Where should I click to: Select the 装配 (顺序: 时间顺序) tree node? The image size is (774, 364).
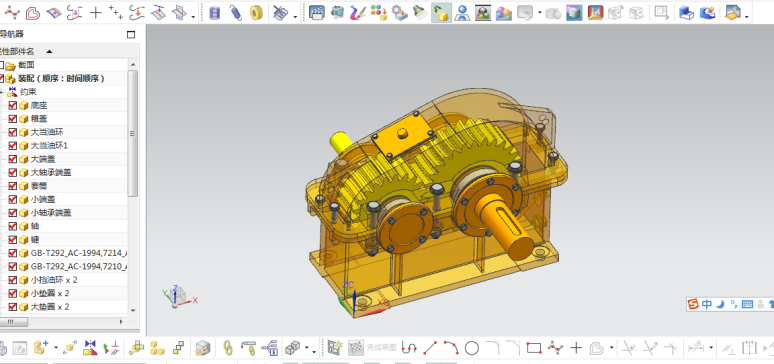click(61, 79)
